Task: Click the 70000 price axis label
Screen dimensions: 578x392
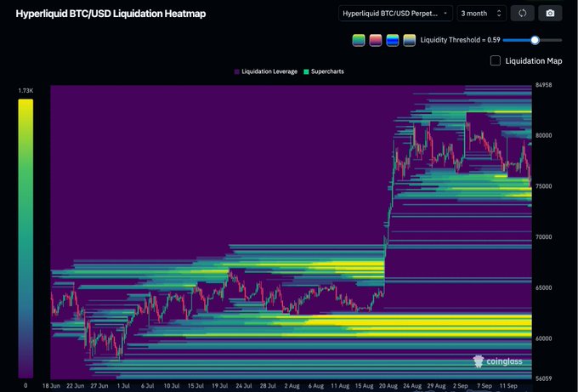Action: click(x=544, y=237)
